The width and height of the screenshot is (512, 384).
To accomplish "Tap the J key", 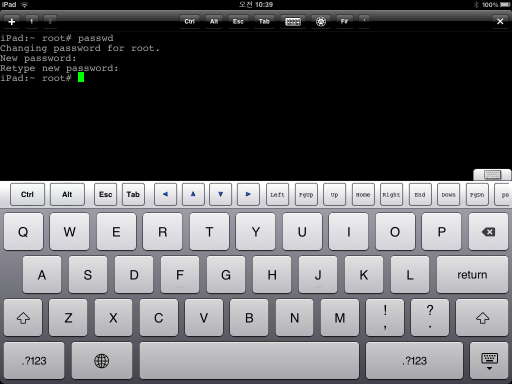I will 318,275.
